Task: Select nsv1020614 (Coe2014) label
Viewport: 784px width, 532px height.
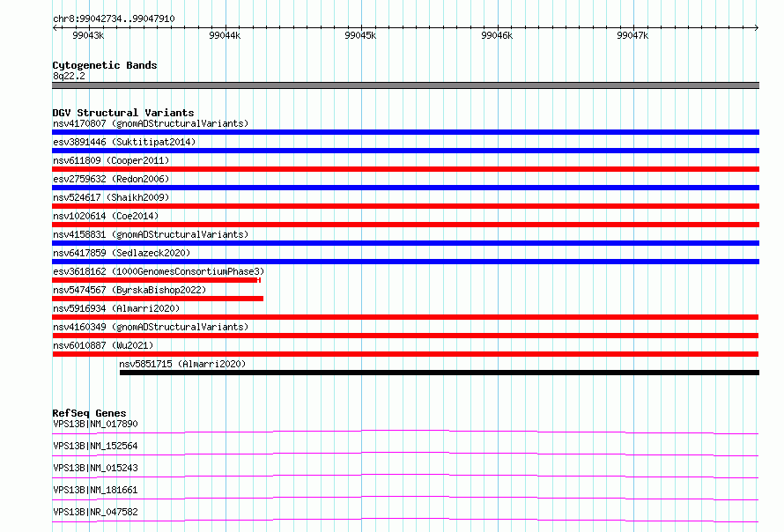Action: click(x=106, y=216)
